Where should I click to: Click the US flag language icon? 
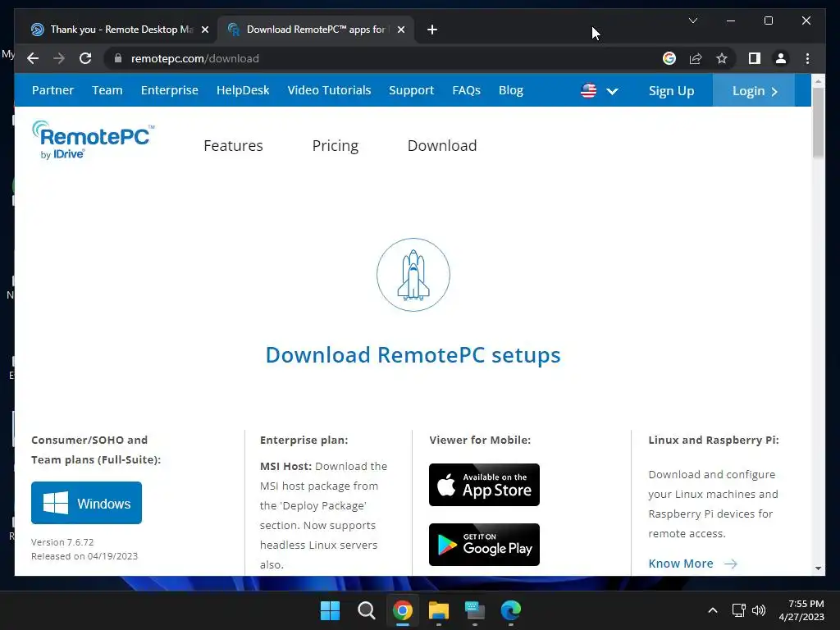click(x=588, y=90)
